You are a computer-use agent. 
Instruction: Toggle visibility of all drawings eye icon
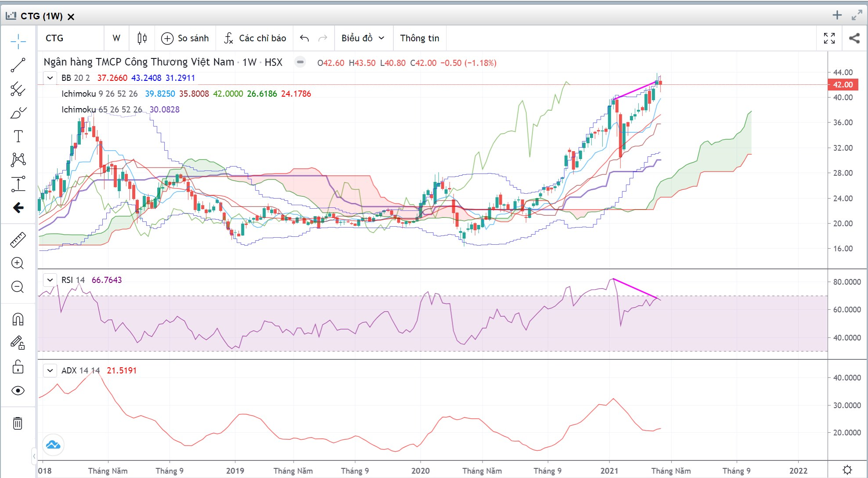click(x=18, y=391)
